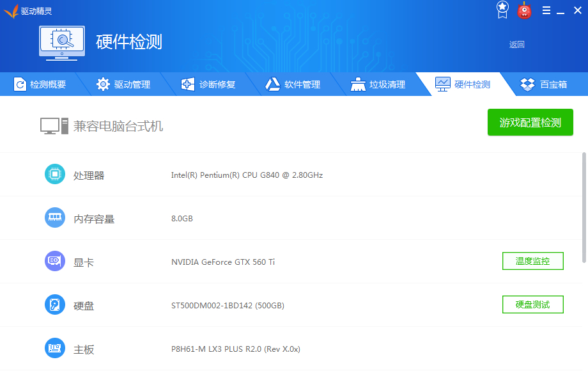Select the 软件管理 tab
588x371 pixels.
click(293, 84)
